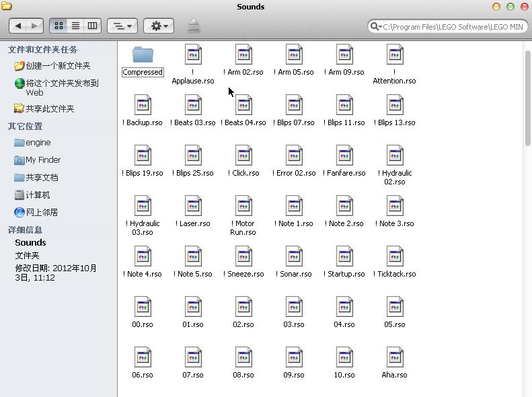Select the ! Beats 03.rso file
Screen dimensions: 532x397
193,110
